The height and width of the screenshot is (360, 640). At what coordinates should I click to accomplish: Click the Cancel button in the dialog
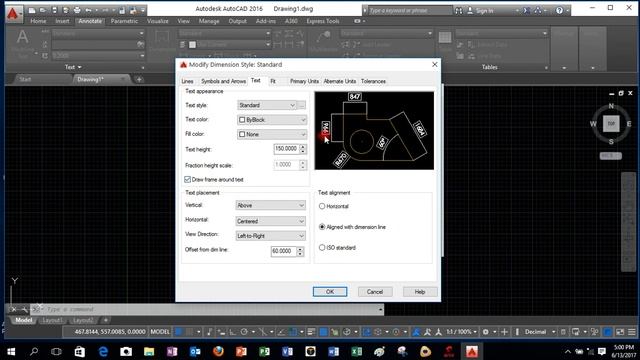[375, 291]
